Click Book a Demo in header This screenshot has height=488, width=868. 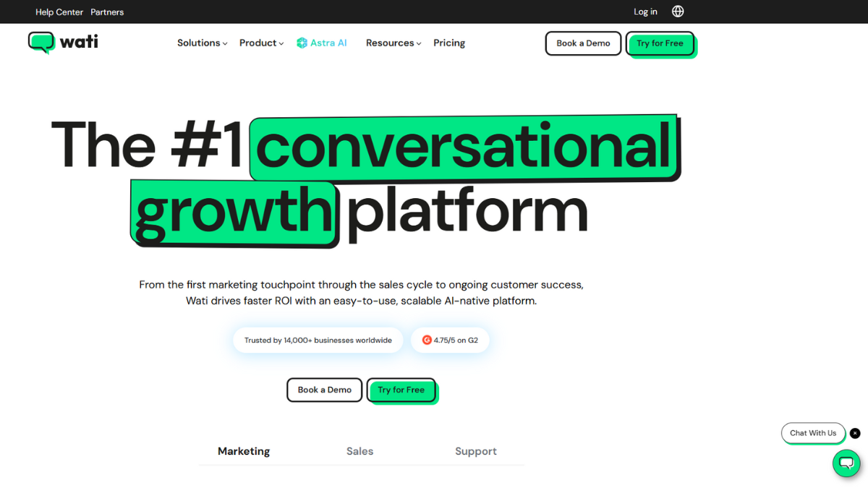[x=583, y=43]
